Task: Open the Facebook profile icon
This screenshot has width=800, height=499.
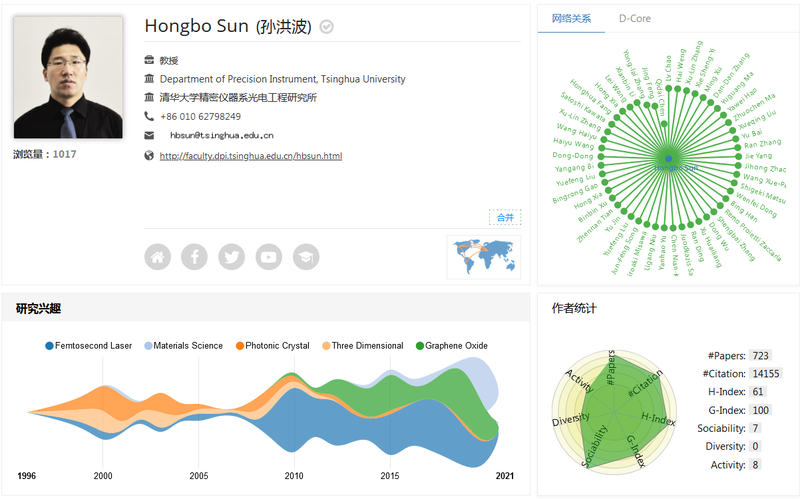Action: (194, 257)
